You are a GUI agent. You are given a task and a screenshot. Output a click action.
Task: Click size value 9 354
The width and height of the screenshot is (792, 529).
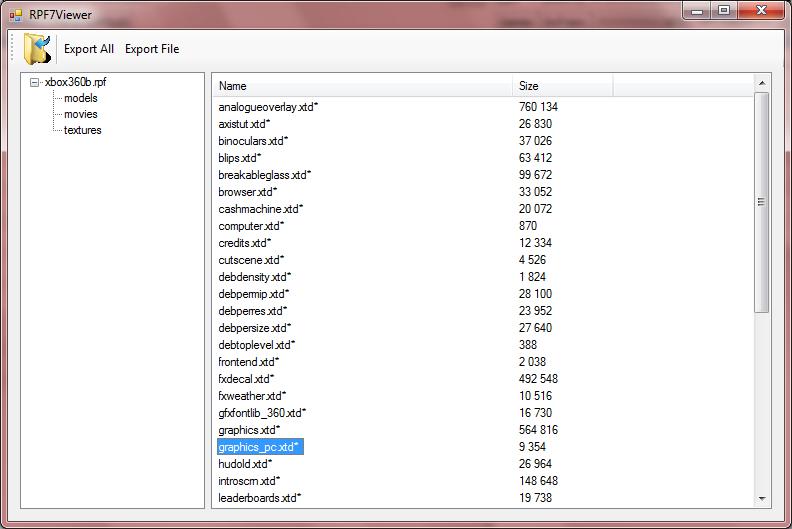click(x=532, y=447)
